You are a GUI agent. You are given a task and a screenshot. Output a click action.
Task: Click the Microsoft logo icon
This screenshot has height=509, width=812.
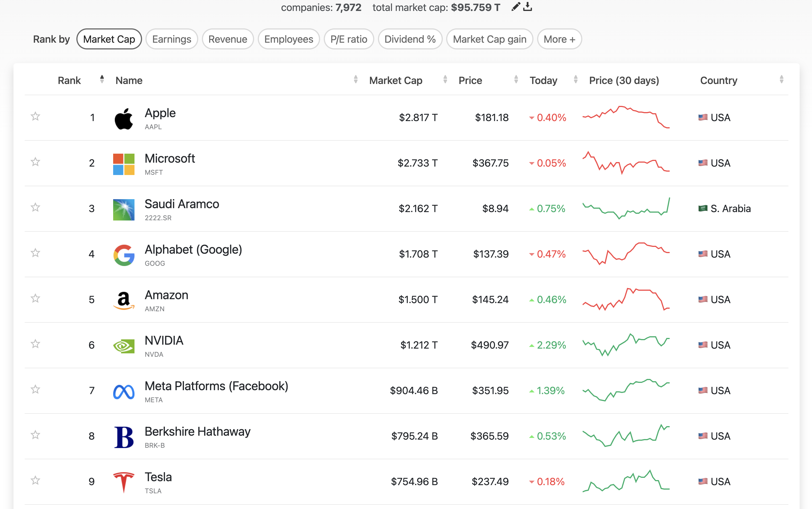(124, 164)
